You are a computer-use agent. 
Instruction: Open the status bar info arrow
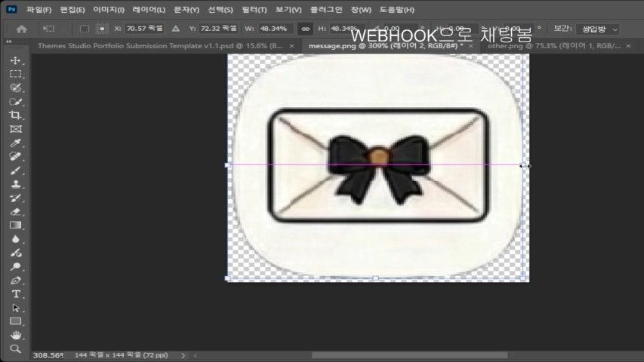click(x=183, y=355)
